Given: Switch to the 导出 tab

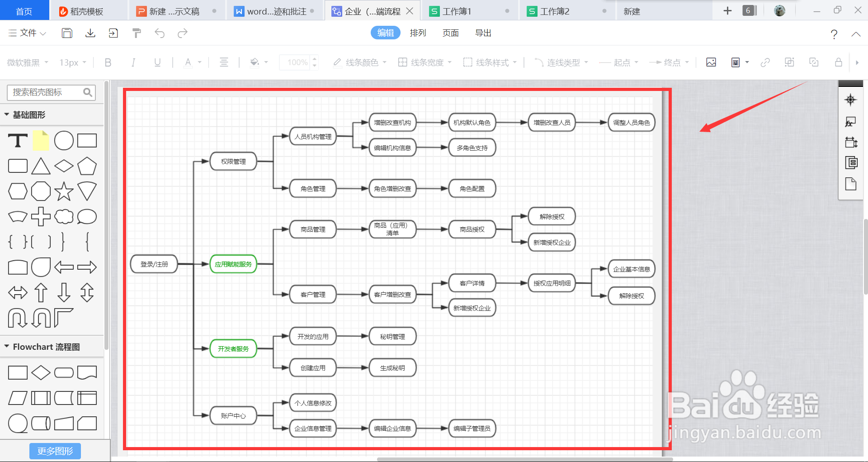Looking at the screenshot, I should tap(483, 33).
